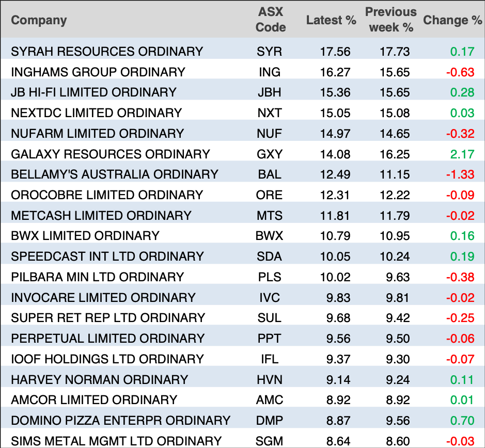Click the PPT ticker code
The width and height of the screenshot is (485, 448).
(x=270, y=339)
